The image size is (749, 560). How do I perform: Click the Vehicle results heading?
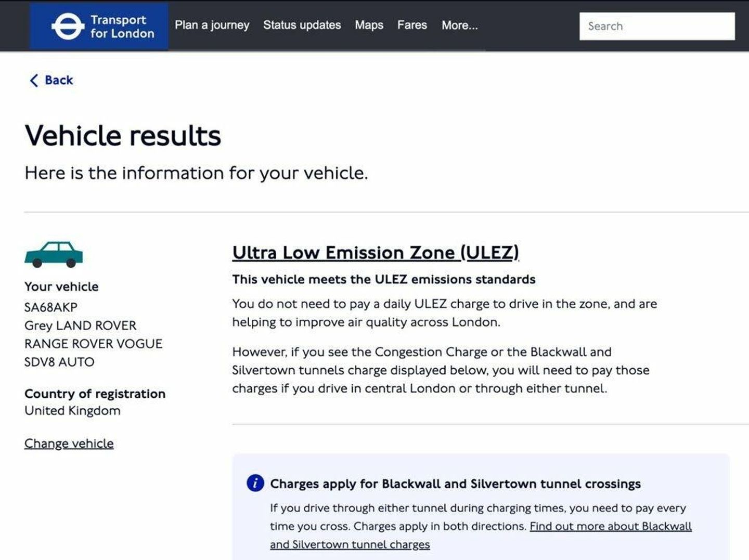tap(123, 136)
